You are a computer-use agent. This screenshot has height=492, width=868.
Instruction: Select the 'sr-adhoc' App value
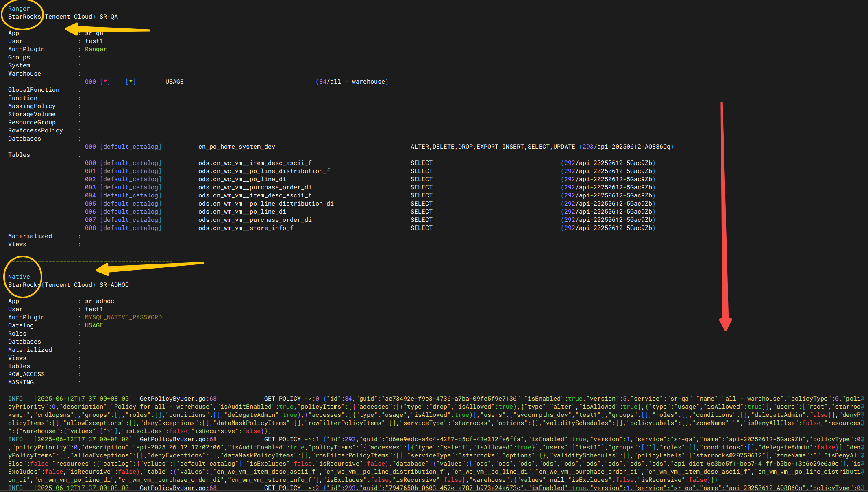pyautogui.click(x=100, y=301)
